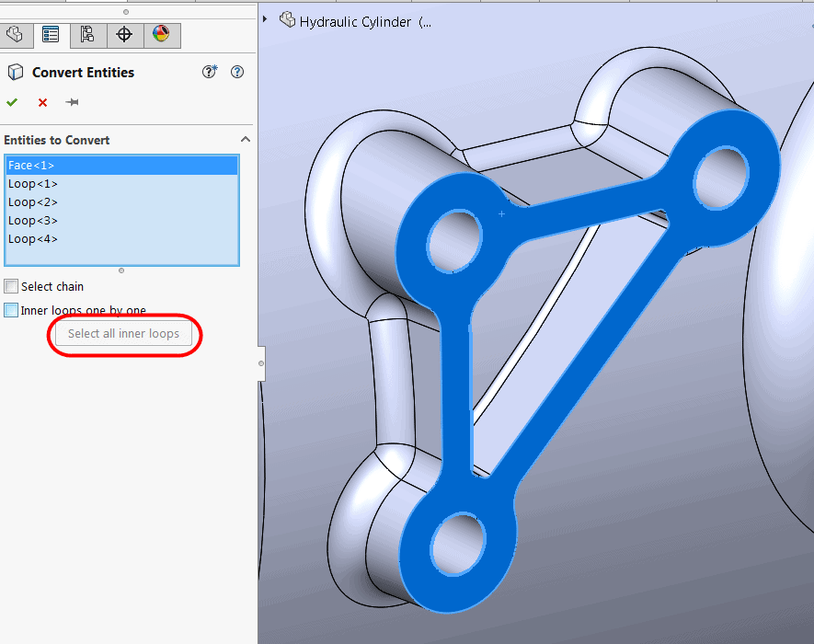Screen dimensions: 814x644
Task: Collapse the Entities to Convert section
Action: click(x=245, y=140)
